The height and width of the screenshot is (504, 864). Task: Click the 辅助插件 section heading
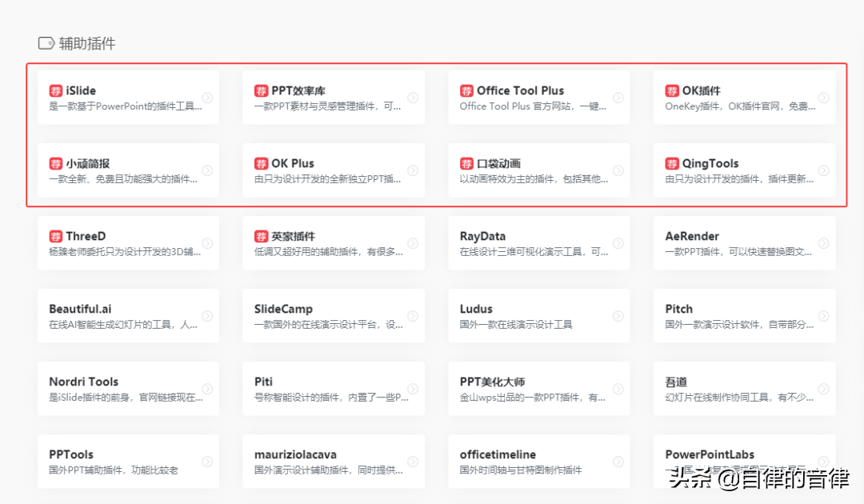[87, 43]
